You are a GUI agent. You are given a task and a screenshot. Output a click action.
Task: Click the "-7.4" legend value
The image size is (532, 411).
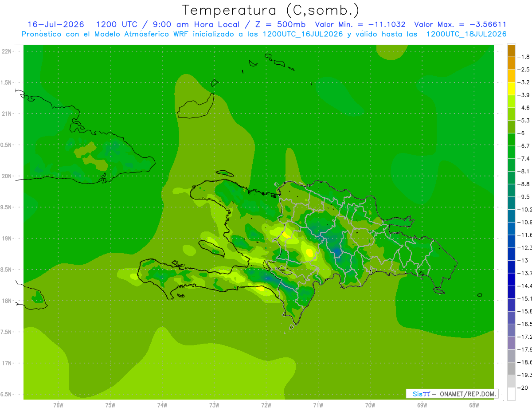pos(524,159)
